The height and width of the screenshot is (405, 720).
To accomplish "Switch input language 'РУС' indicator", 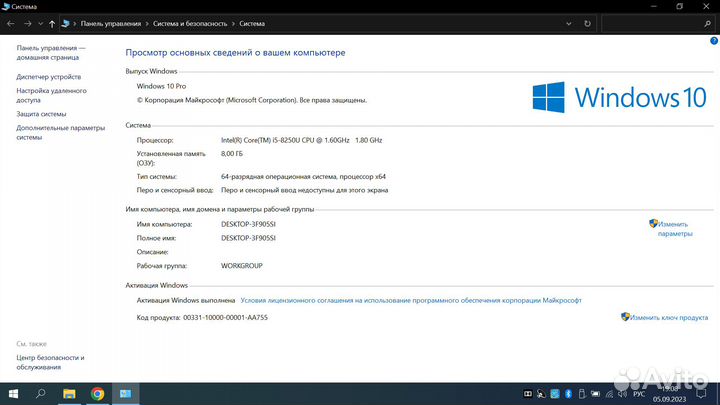I will [639, 394].
